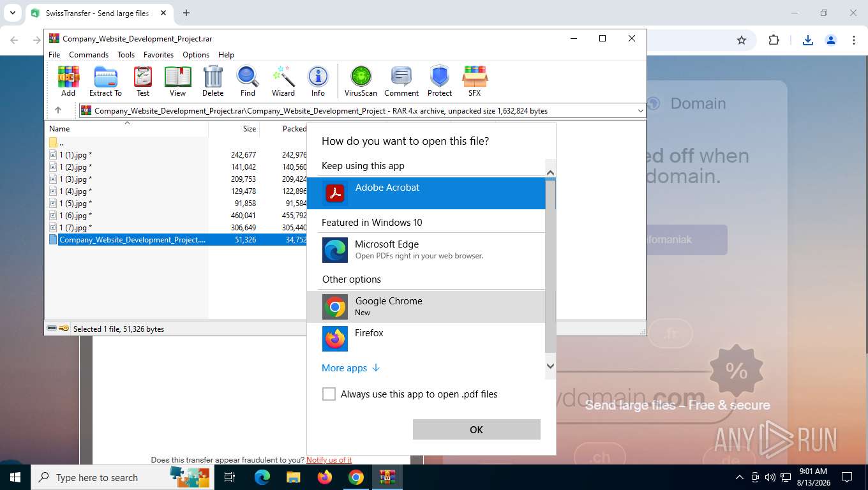The image size is (868, 490).
Task: Open Task View on the taskbar
Action: (230, 477)
